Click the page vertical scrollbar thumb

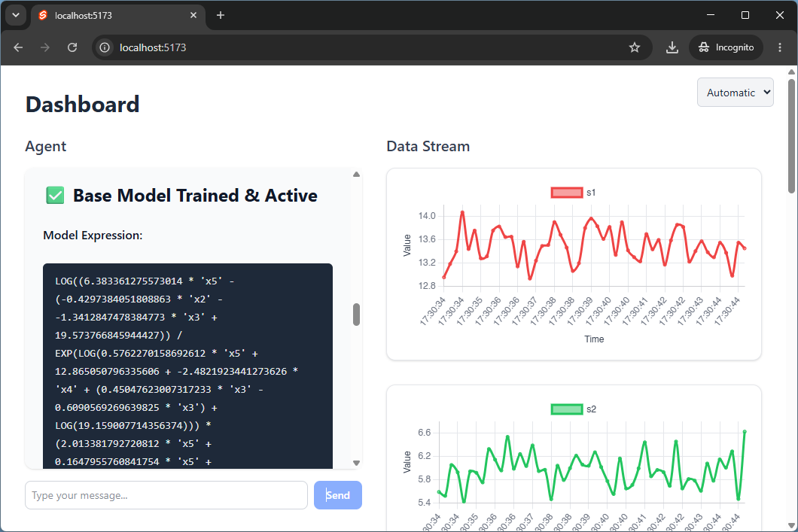coord(791,135)
